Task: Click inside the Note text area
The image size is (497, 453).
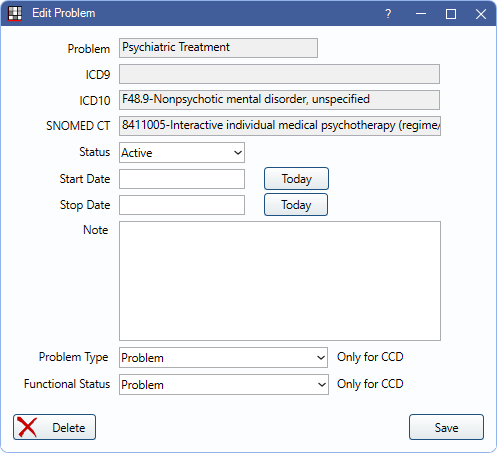Action: 280,281
